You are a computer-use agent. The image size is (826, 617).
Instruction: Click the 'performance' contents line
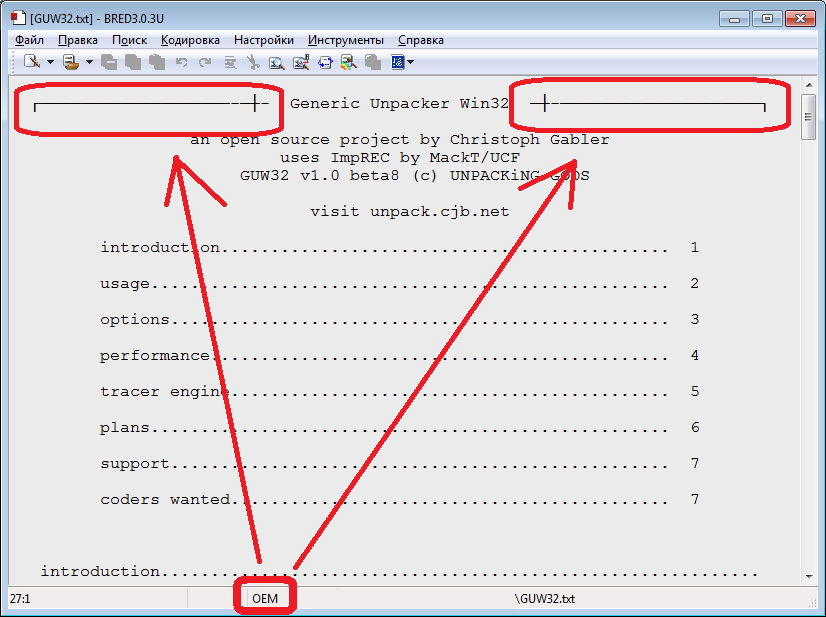pos(399,356)
